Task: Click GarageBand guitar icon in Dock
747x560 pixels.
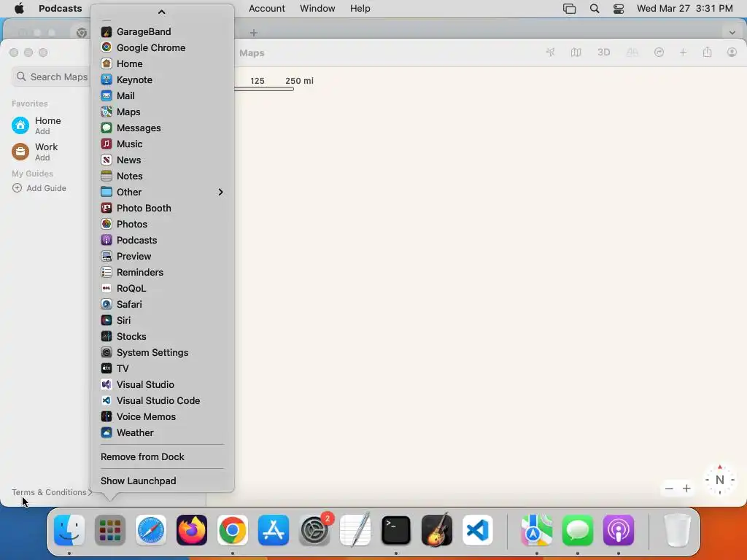Action: click(437, 530)
